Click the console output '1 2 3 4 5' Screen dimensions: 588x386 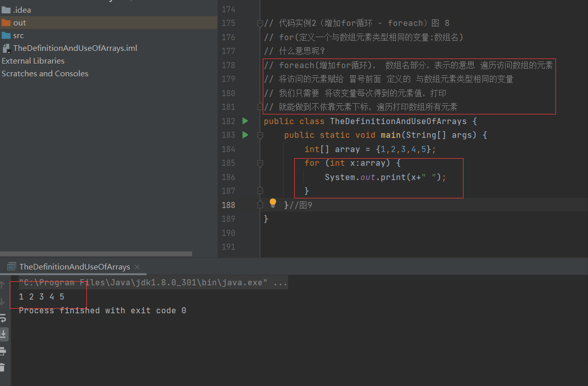click(42, 296)
